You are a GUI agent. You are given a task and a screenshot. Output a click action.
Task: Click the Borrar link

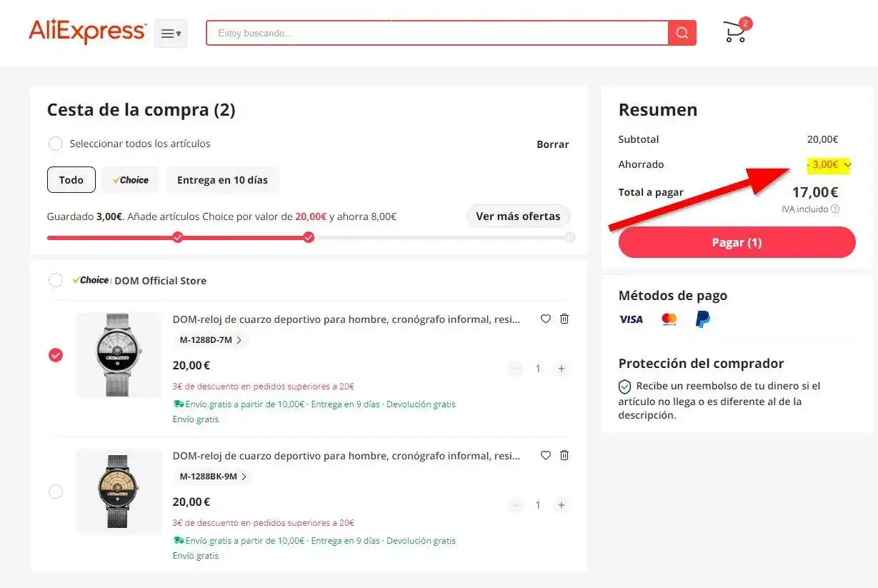[x=553, y=144]
